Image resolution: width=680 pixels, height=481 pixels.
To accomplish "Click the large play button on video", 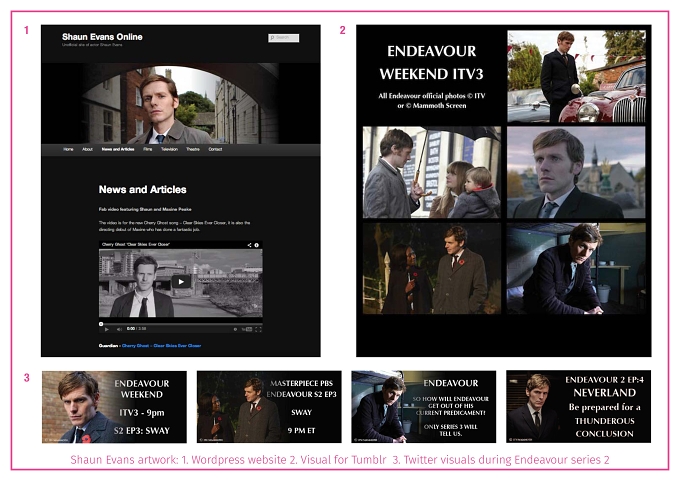I will click(x=181, y=281).
